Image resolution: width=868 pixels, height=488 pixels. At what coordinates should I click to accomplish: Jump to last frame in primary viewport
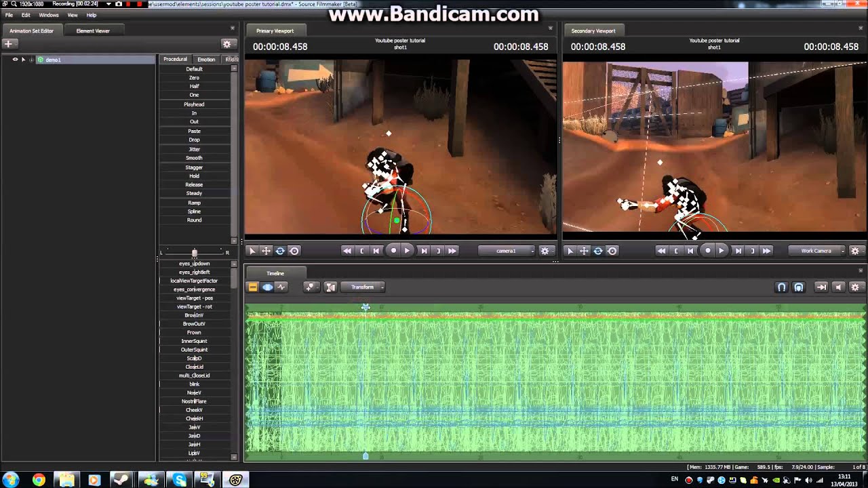(453, 251)
